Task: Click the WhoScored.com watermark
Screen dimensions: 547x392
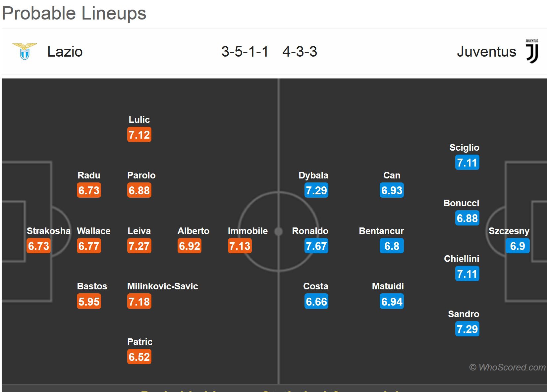Action: (507, 367)
